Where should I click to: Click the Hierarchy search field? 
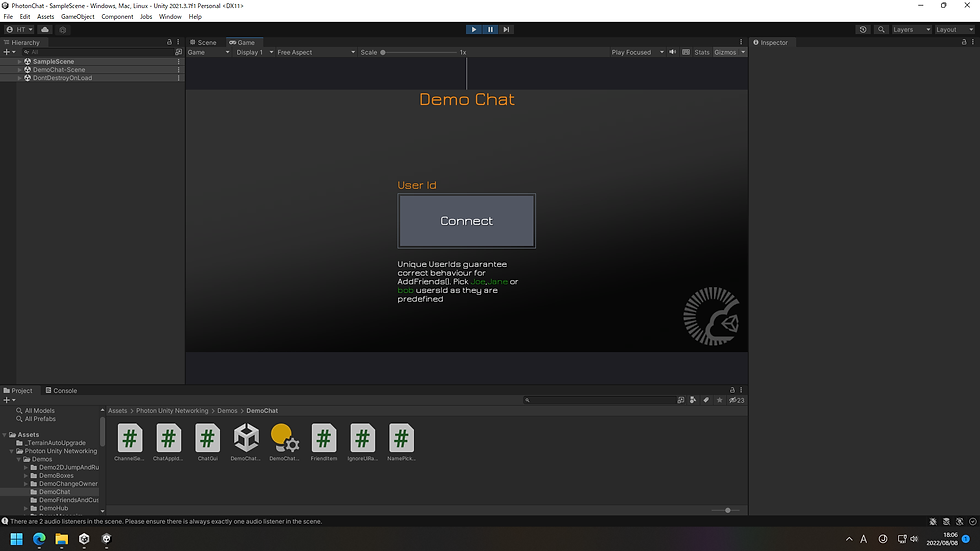coord(97,52)
